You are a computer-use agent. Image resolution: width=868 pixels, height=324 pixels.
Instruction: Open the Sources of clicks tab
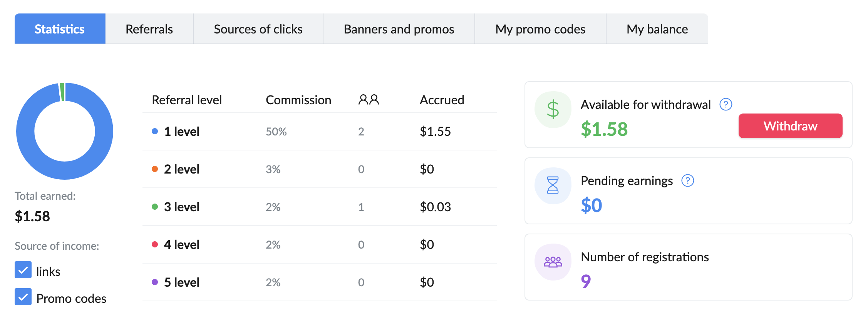pos(258,29)
